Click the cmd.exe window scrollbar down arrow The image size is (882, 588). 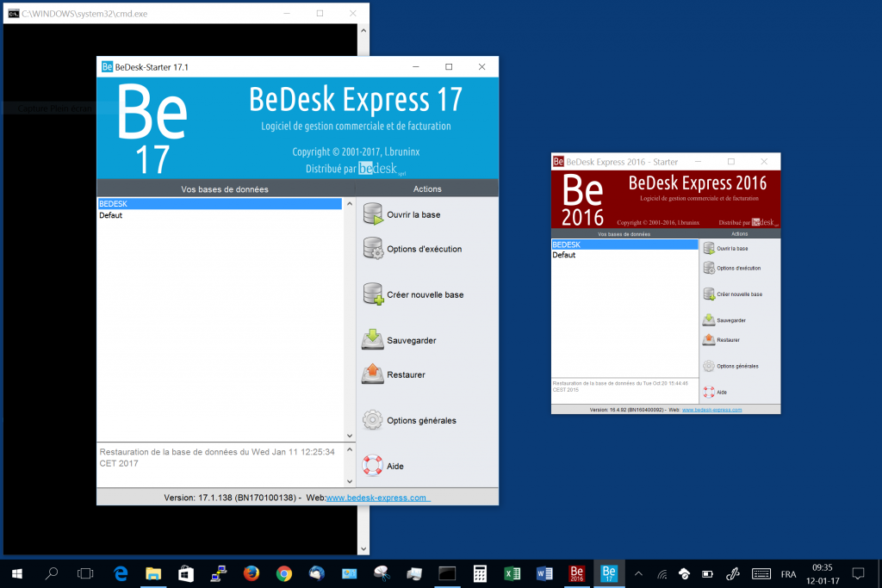(363, 548)
